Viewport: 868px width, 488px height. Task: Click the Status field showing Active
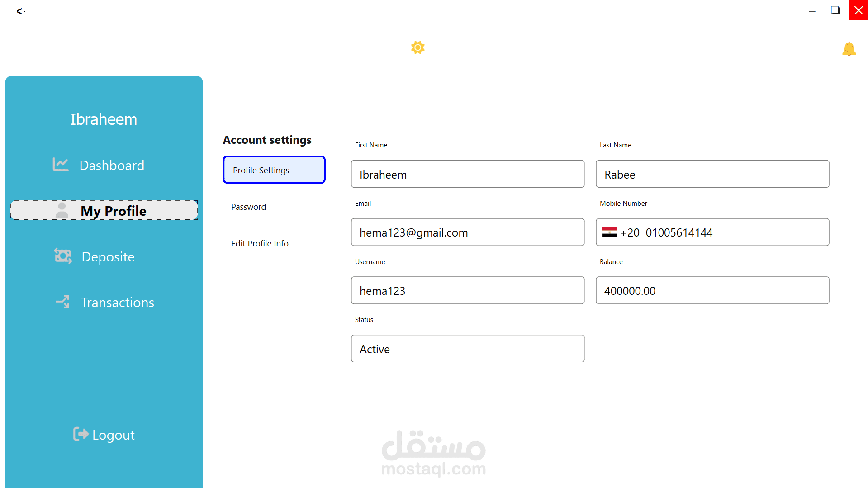[468, 349]
